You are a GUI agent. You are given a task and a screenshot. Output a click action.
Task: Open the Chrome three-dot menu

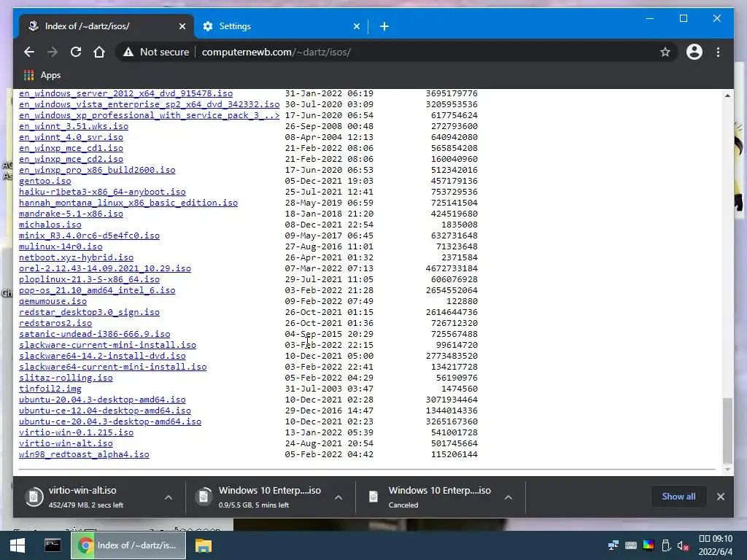pyautogui.click(x=718, y=52)
